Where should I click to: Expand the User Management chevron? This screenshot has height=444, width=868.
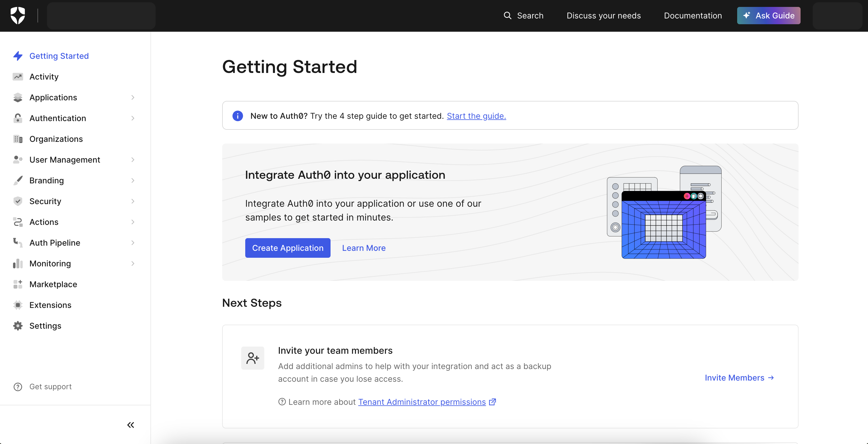(133, 160)
